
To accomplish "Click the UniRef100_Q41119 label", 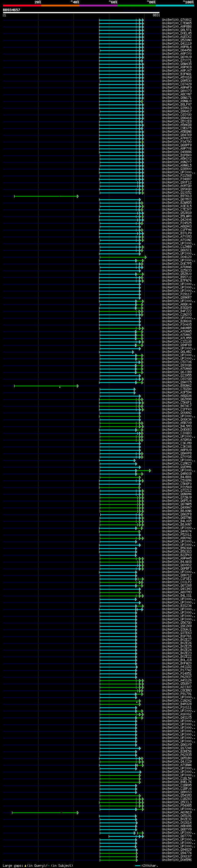I will tap(176, 43).
